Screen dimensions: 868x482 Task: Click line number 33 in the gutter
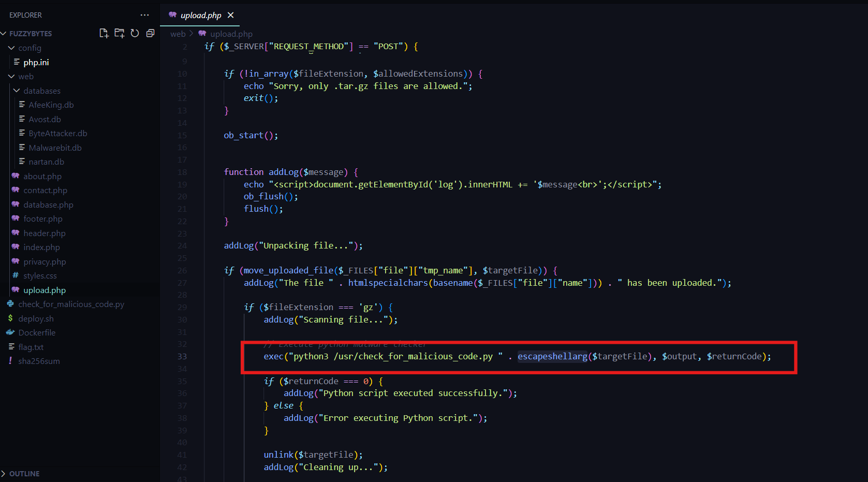tap(182, 356)
